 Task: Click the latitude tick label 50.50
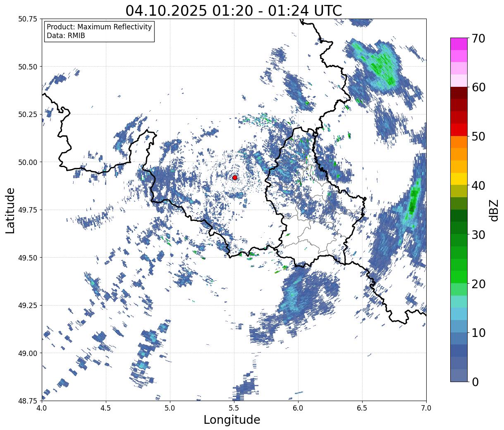28,67
